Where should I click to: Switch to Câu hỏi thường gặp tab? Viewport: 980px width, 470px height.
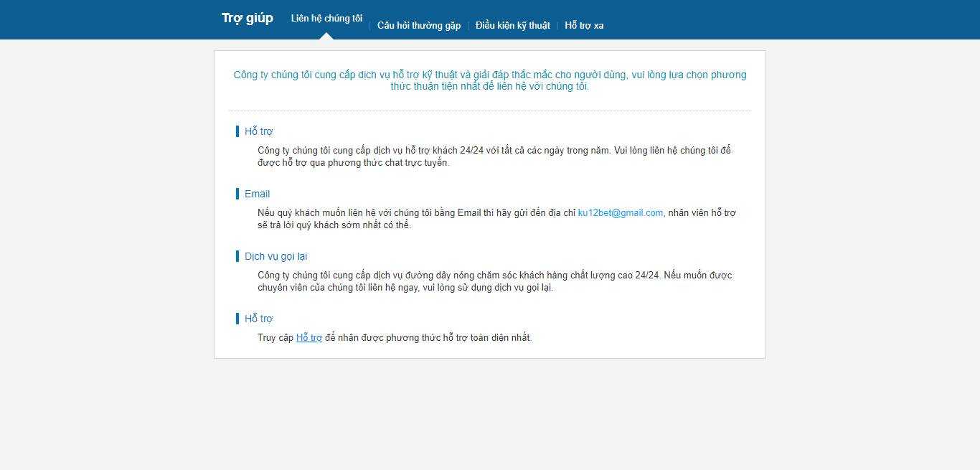coord(419,26)
